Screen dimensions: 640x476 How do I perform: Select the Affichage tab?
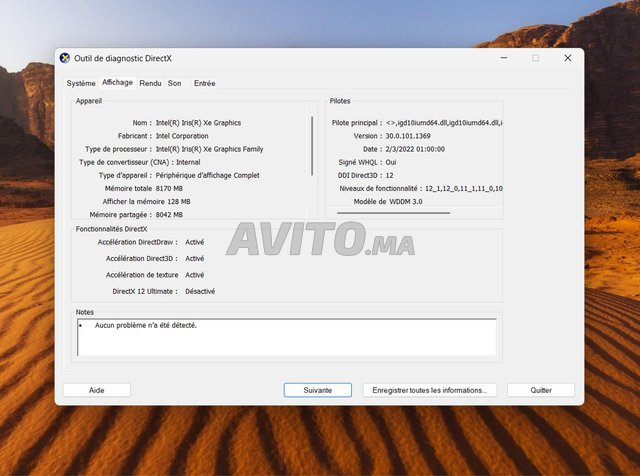118,83
